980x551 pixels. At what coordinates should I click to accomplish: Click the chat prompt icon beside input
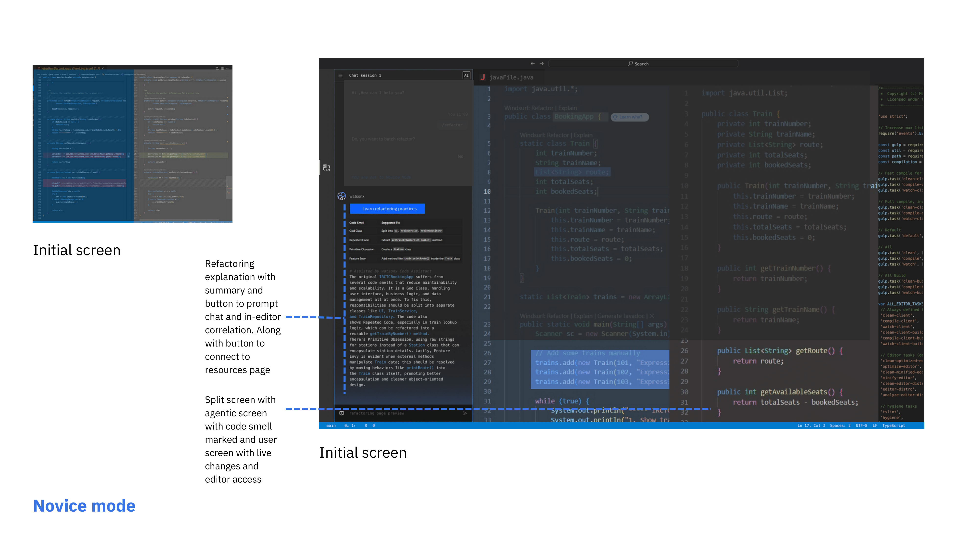click(x=341, y=413)
